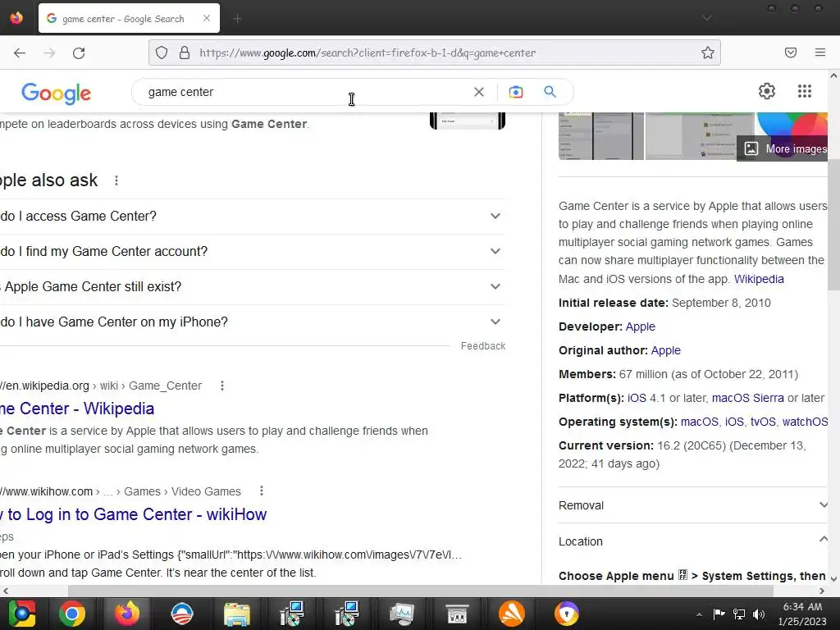This screenshot has height=630, width=840.
Task: Click the Feedback link
Action: click(483, 346)
